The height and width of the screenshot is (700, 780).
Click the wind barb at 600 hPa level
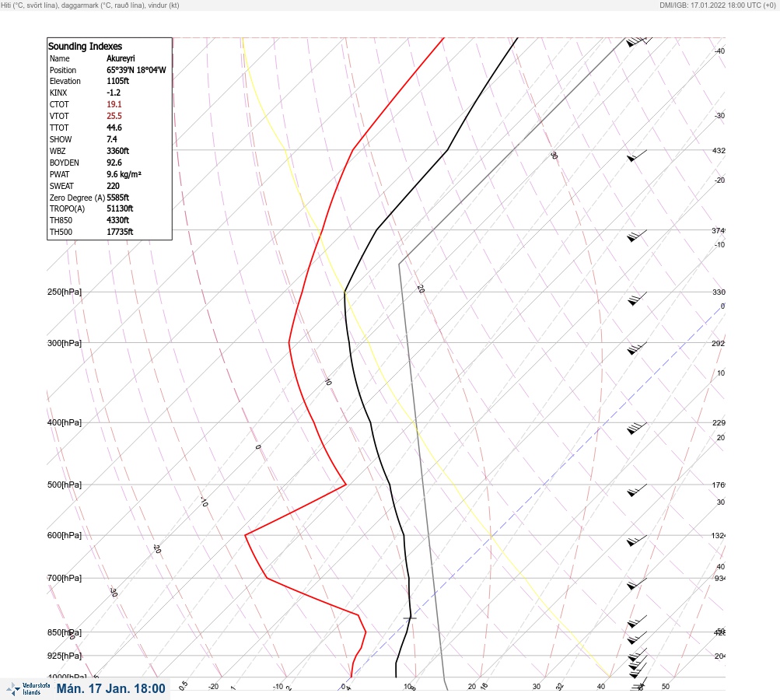637,541
